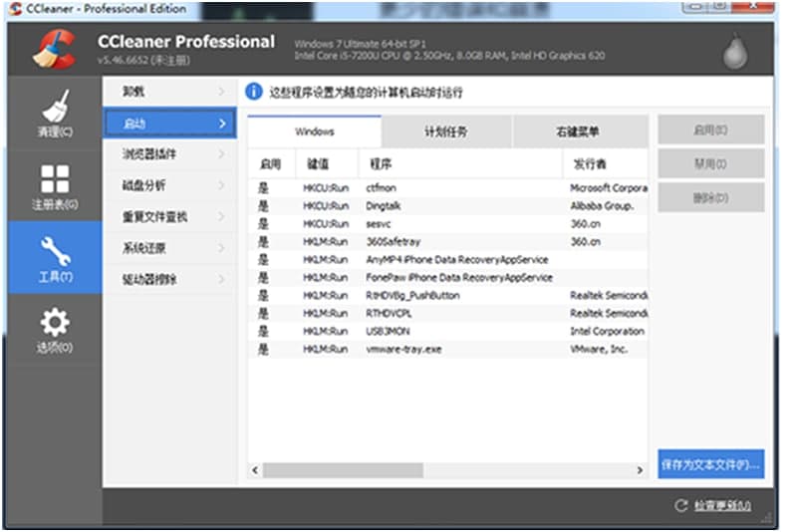795x532 pixels.
Task: Click the pear icon in header
Action: 734,51
